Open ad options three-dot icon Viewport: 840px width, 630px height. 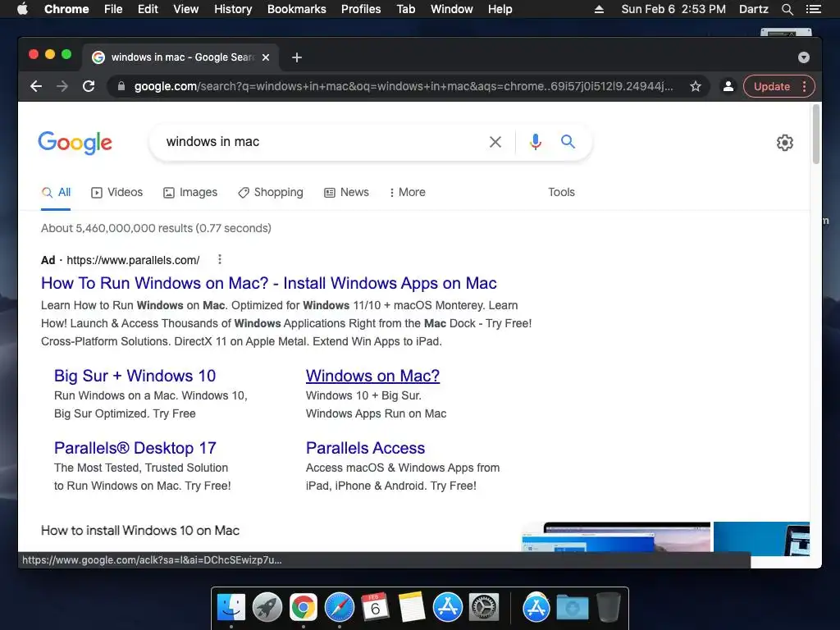click(x=220, y=260)
